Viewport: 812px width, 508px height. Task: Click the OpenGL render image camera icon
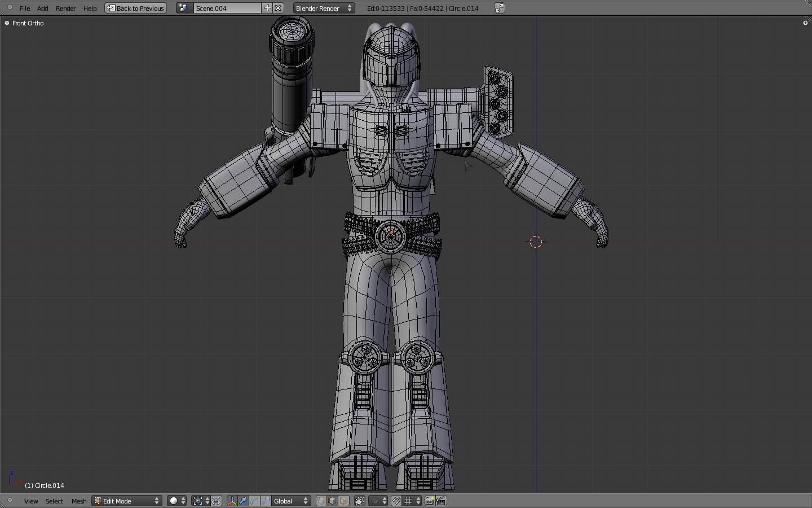coord(430,501)
